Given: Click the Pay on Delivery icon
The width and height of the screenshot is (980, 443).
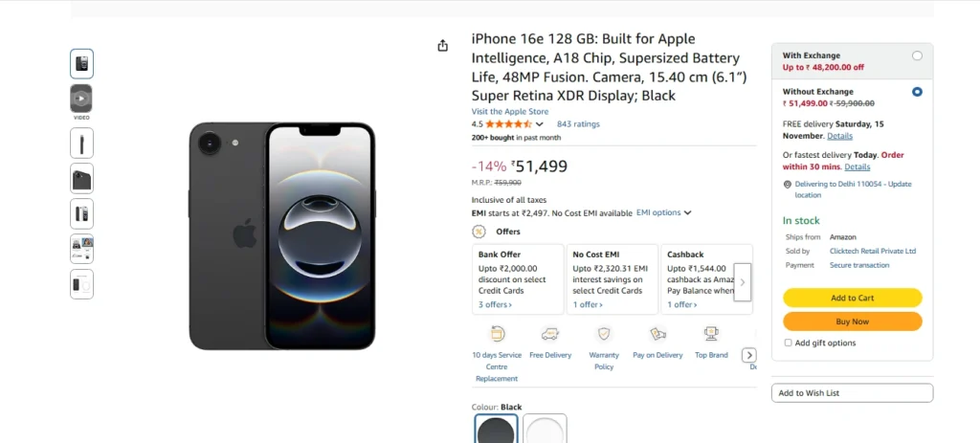Looking at the screenshot, I should coord(657,334).
